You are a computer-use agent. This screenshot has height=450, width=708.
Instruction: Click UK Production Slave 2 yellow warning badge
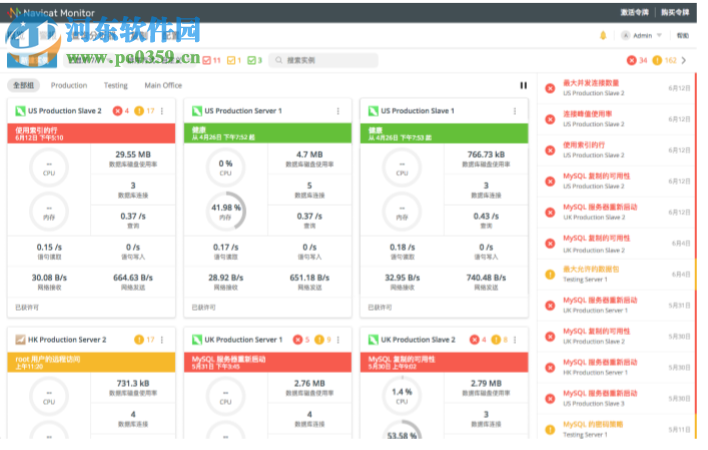pyautogui.click(x=499, y=340)
